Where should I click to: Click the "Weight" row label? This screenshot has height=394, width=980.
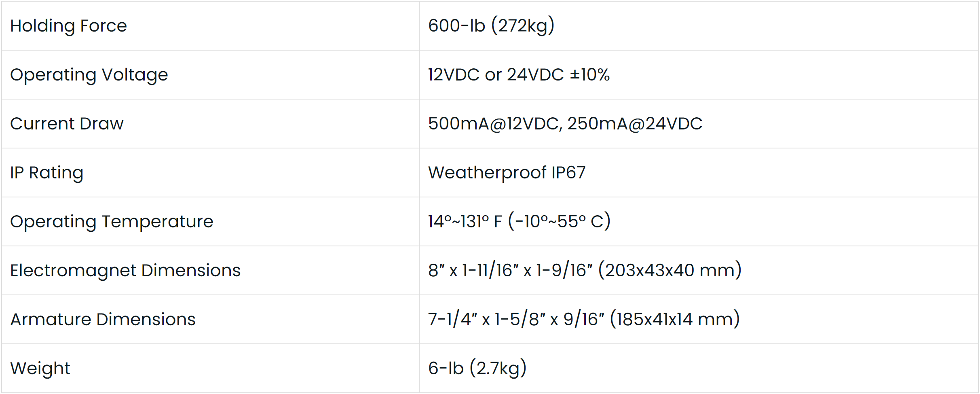click(x=40, y=369)
